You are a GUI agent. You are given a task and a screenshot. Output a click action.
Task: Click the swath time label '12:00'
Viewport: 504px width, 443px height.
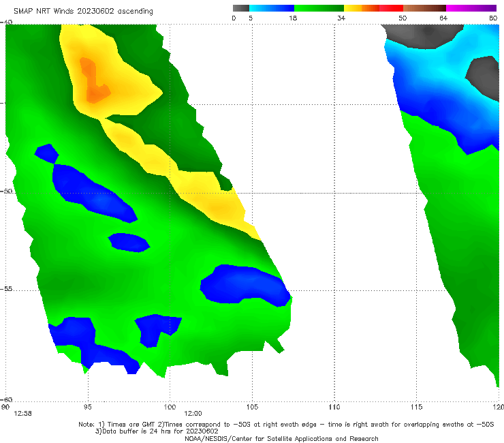tap(193, 414)
